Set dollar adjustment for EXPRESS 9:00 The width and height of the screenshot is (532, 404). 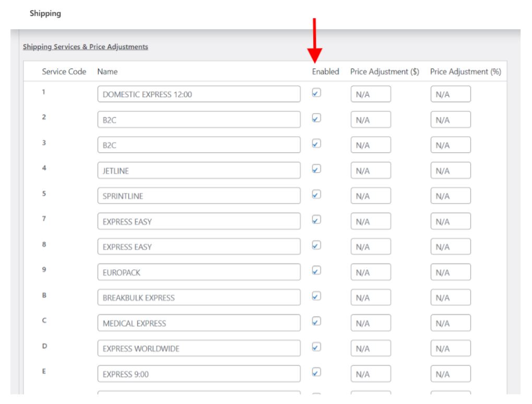(x=371, y=374)
